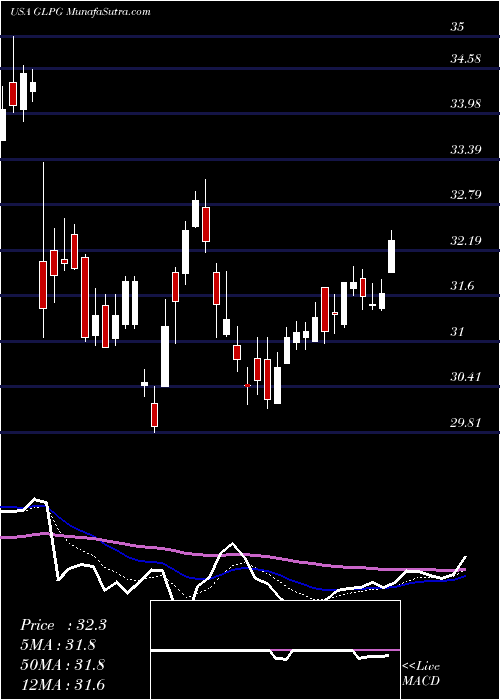The height and width of the screenshot is (700, 500).
Task: Select the 34.58 price axis label
Action: click(x=466, y=58)
